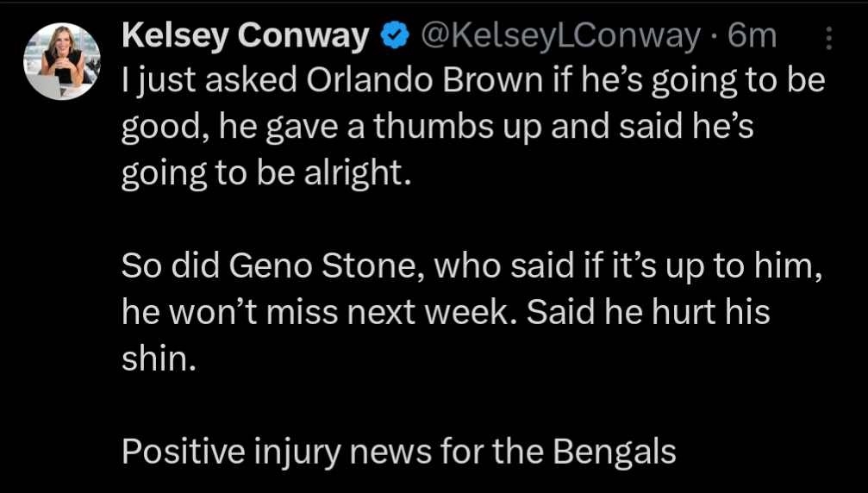Click the word 'Bengals' at tweet end
Viewport: 868px width, 493px height.
(615, 452)
